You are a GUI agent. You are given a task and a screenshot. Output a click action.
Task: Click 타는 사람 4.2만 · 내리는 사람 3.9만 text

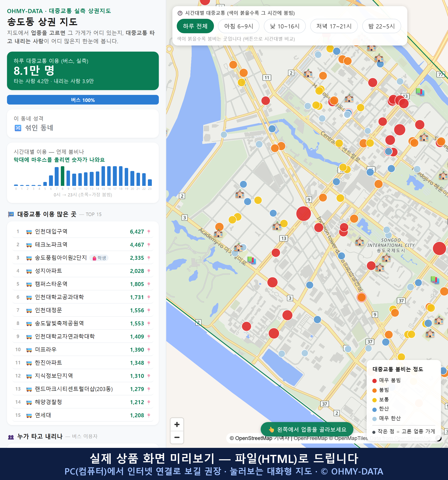(54, 81)
